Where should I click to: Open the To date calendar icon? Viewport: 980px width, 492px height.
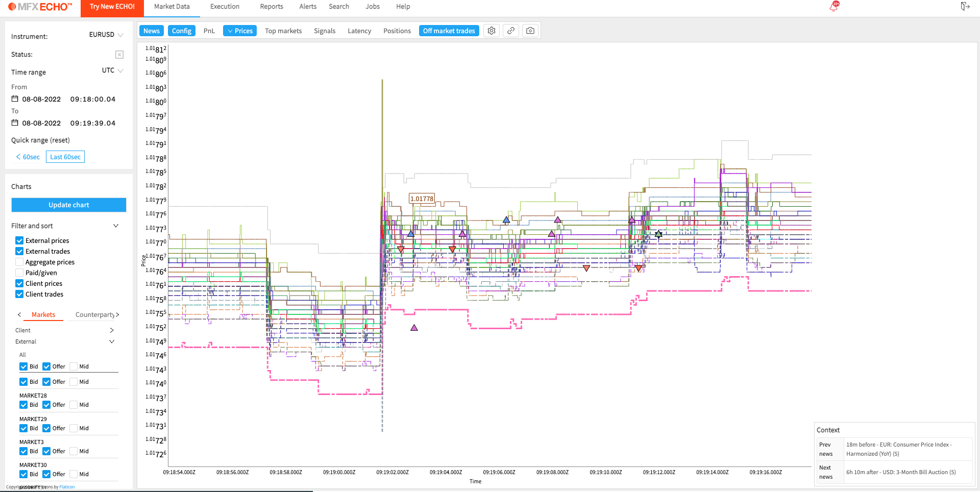click(15, 123)
